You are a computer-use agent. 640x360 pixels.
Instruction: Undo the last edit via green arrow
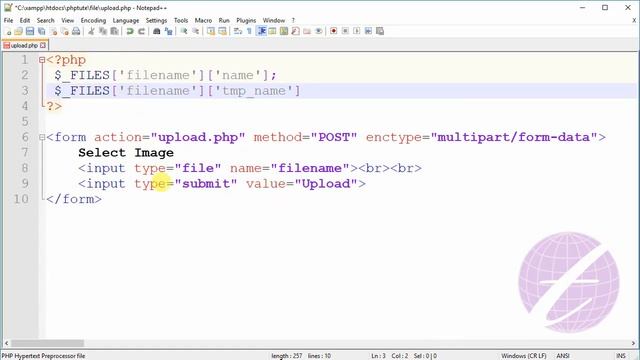tap(130, 31)
